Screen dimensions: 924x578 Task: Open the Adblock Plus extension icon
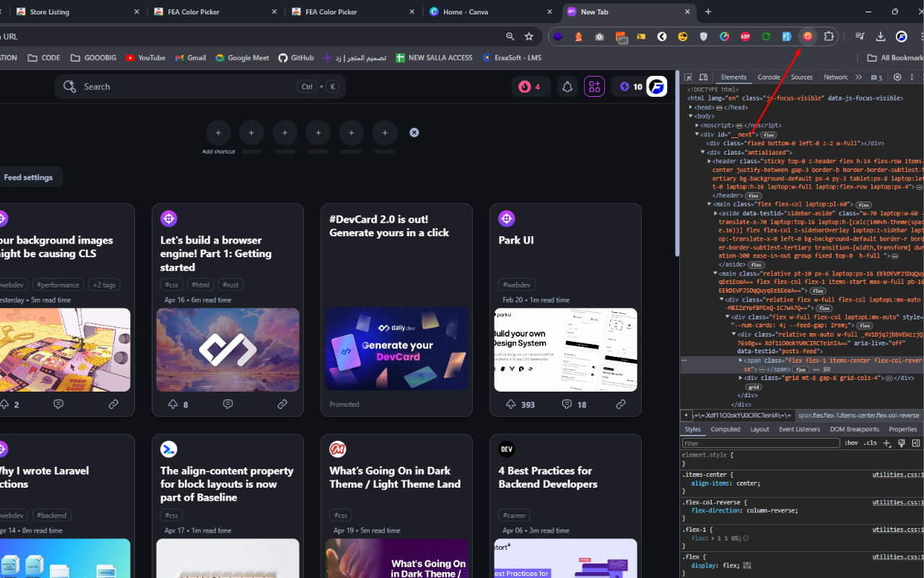tap(745, 36)
